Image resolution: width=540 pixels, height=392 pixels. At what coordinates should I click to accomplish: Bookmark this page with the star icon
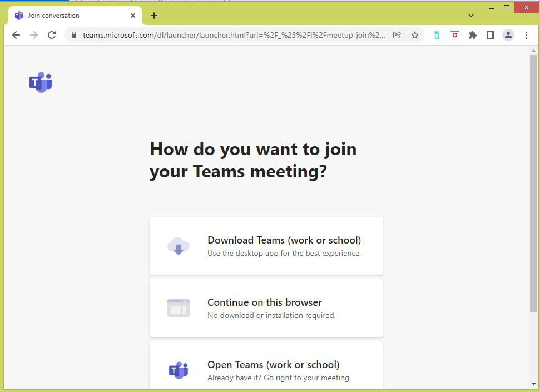click(x=415, y=35)
